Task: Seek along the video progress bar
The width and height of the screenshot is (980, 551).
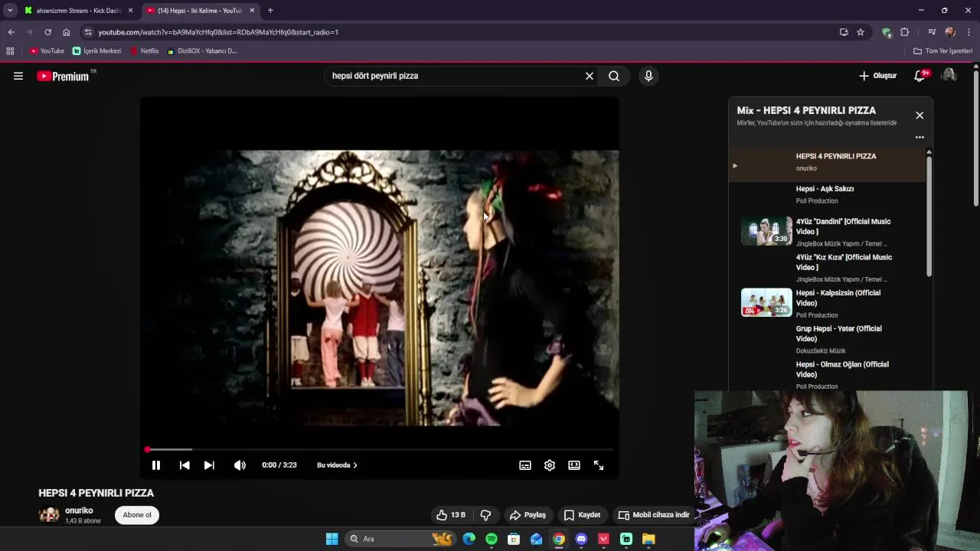Action: [x=380, y=449]
